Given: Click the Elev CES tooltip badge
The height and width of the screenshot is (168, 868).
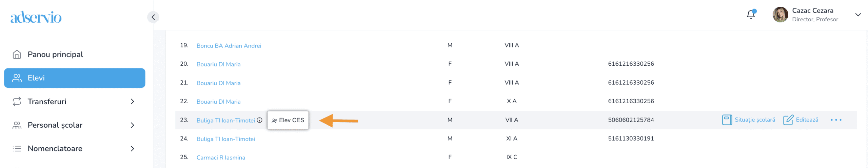Looking at the screenshot, I should pyautogui.click(x=288, y=120).
